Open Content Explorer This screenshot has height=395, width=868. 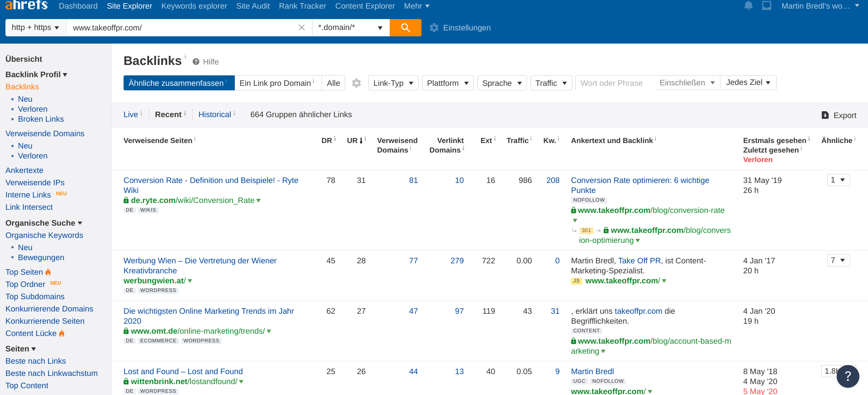[365, 6]
